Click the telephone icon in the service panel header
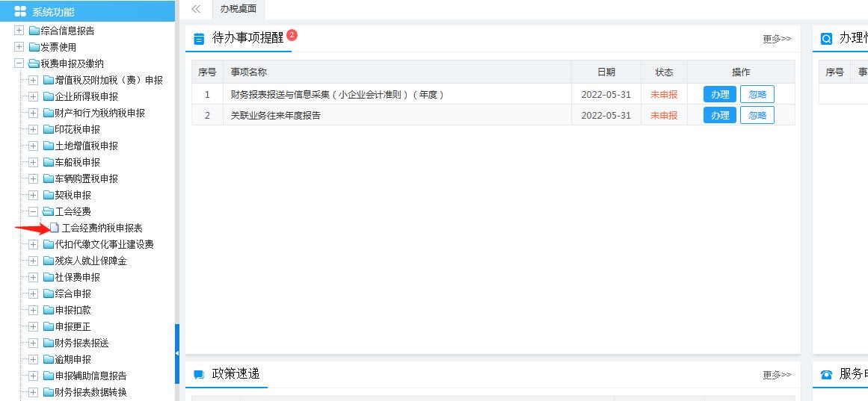 pyautogui.click(x=826, y=375)
